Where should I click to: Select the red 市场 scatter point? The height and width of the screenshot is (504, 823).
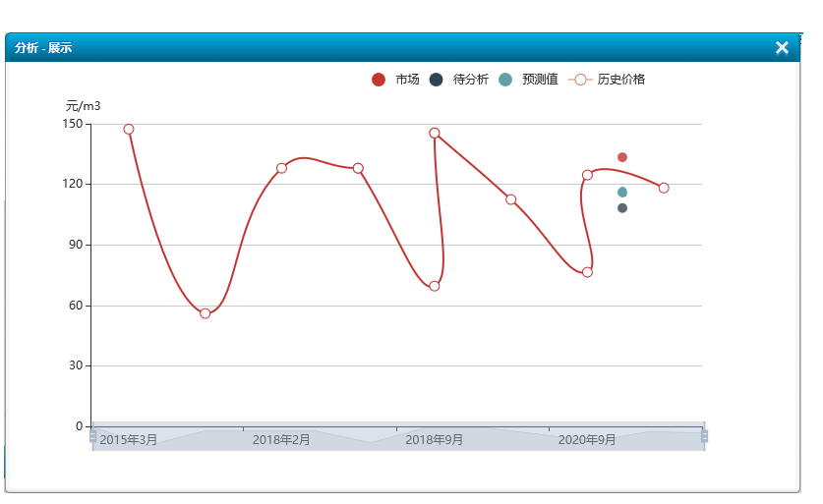click(622, 157)
